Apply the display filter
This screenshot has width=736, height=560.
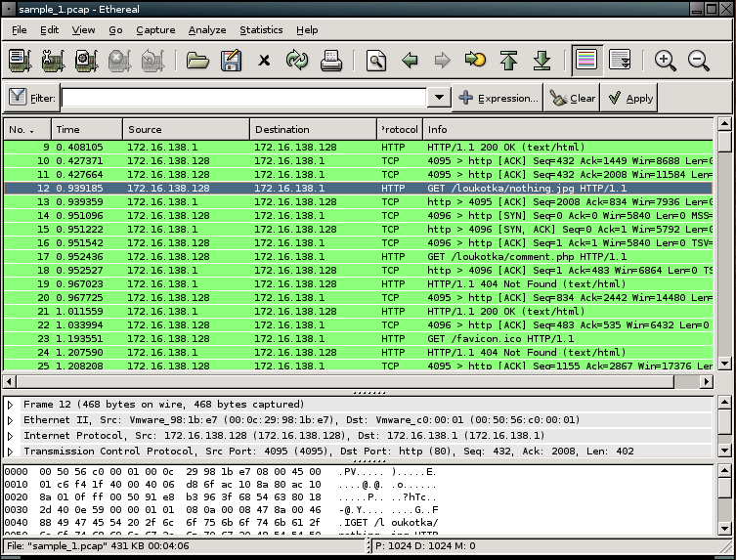click(629, 98)
